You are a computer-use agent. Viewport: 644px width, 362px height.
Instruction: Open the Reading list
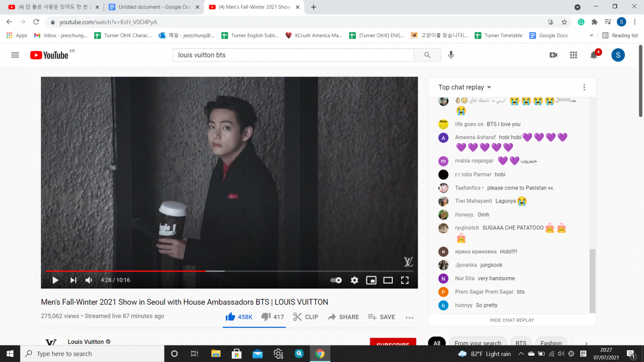tap(620, 36)
